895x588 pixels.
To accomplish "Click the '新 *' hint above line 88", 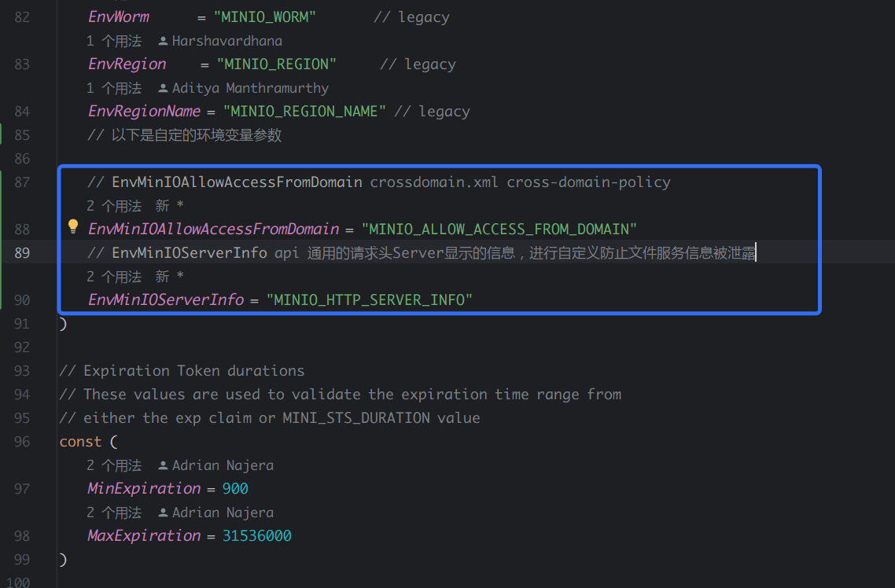I will coord(170,206).
